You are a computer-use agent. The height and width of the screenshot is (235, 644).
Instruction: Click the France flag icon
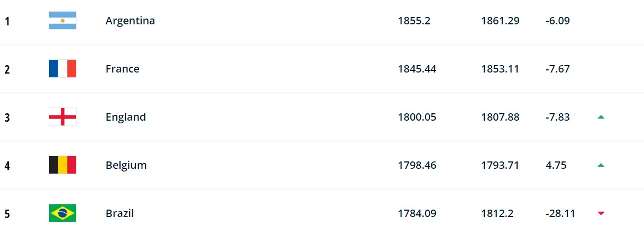62,69
